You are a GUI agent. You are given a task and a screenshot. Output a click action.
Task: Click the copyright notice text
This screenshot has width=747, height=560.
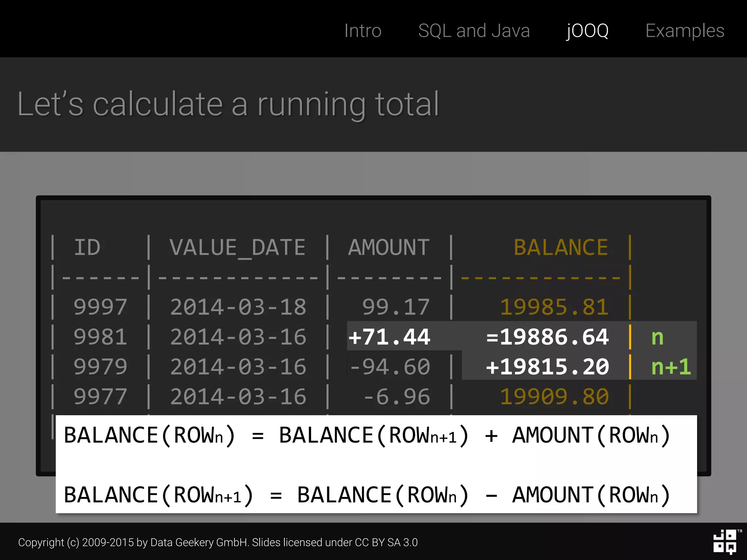pyautogui.click(x=218, y=542)
